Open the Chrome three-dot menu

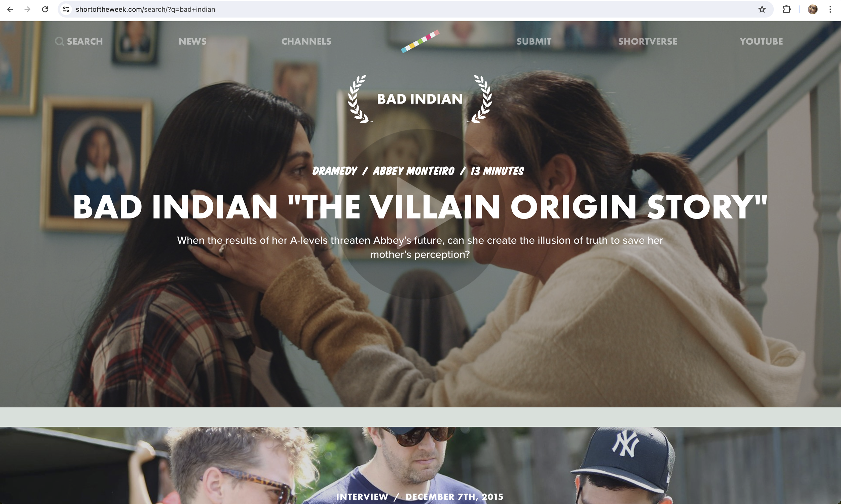tap(830, 9)
